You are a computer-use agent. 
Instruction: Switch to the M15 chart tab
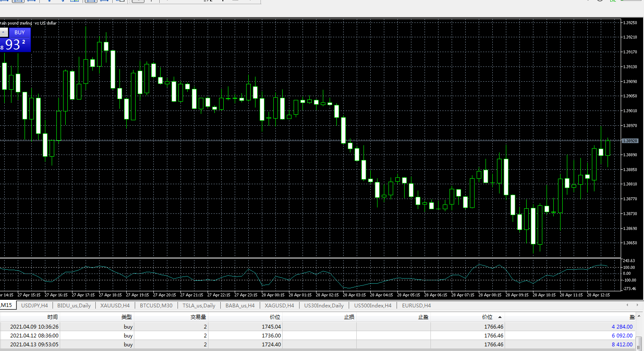point(7,305)
